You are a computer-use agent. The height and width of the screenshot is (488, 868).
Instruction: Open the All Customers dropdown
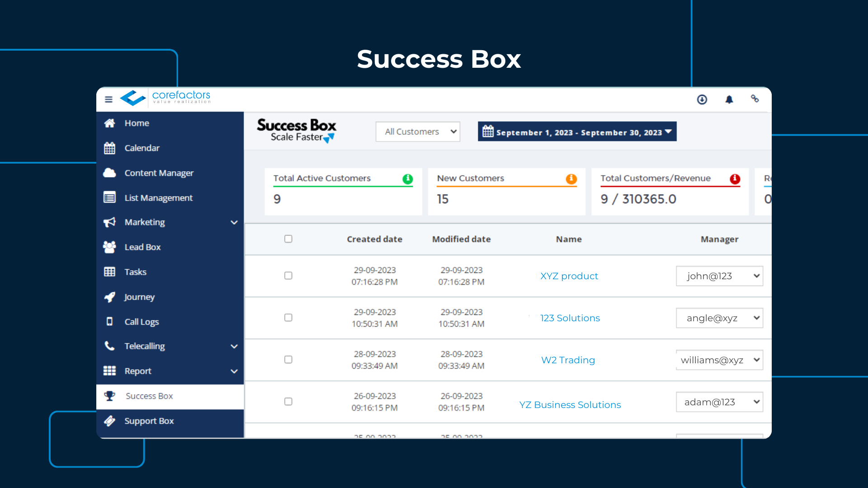[418, 131]
